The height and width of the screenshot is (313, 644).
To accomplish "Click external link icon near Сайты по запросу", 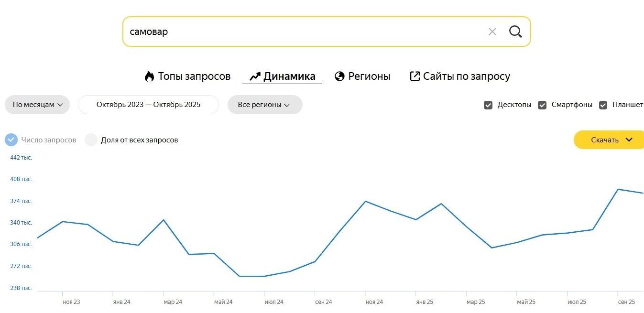I will (x=415, y=76).
